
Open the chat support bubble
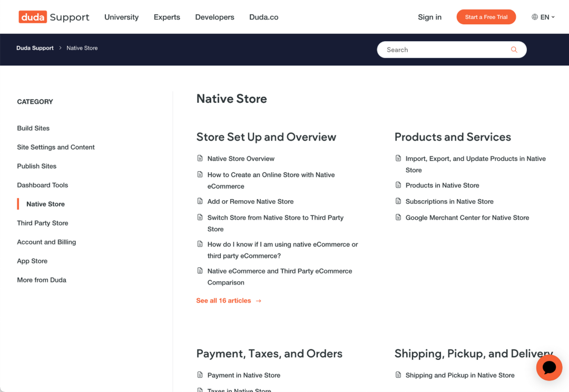coord(549,367)
